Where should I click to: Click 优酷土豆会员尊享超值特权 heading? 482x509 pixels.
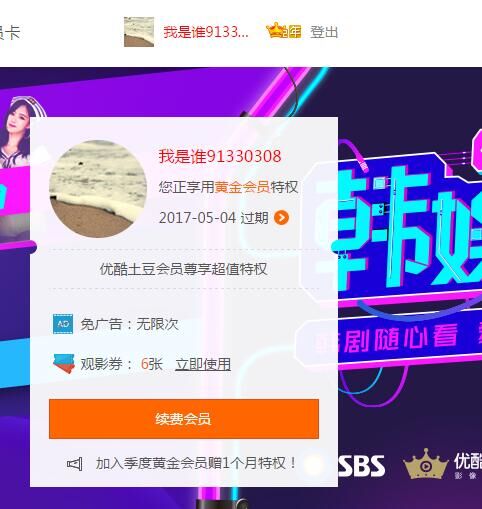(x=183, y=269)
